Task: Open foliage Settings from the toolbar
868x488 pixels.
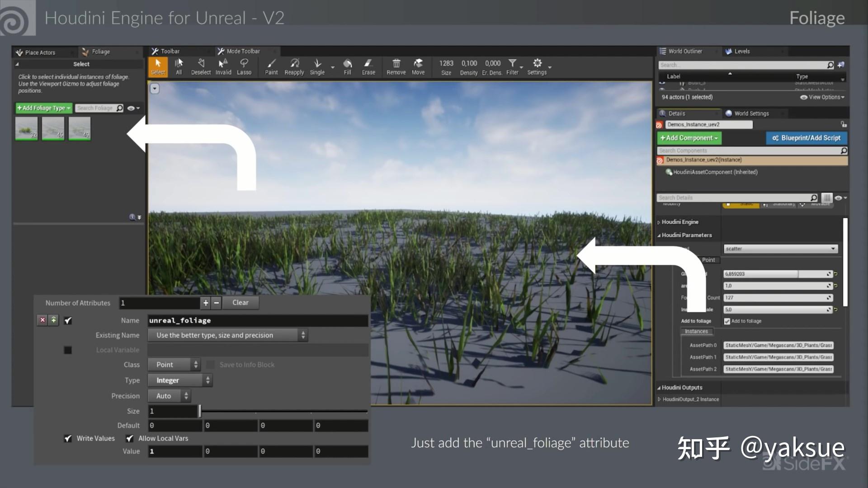Action: click(537, 66)
